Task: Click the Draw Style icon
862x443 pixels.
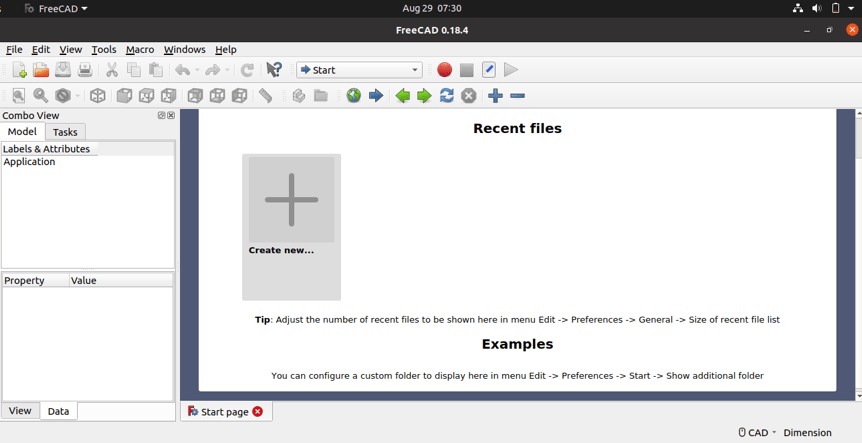Action: click(63, 96)
